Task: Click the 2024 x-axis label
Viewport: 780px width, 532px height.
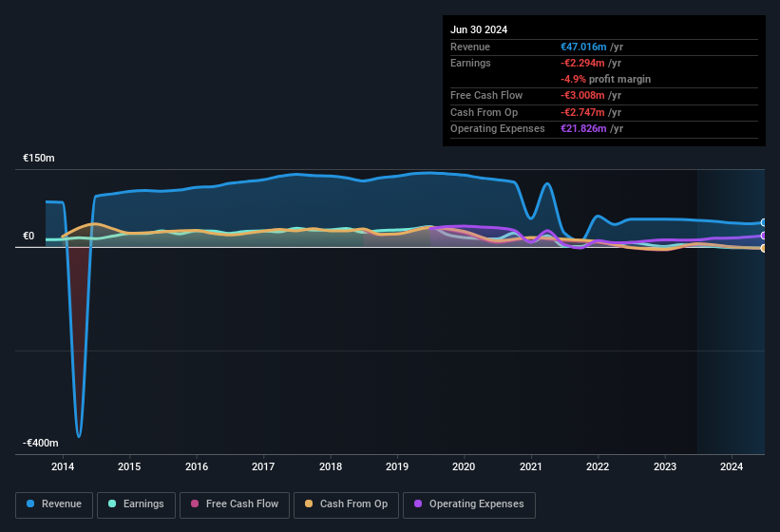Action: coord(732,466)
